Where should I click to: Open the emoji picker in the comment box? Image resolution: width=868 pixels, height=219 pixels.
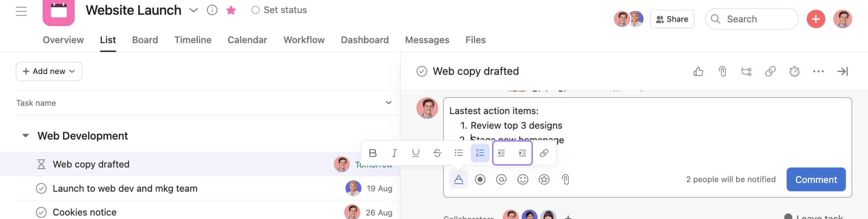point(522,180)
